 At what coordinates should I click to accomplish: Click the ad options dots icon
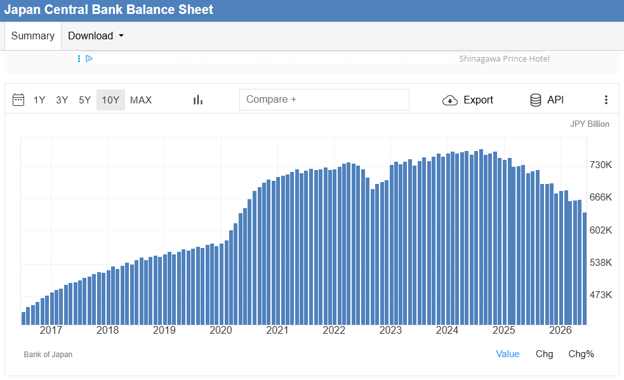pos(79,58)
